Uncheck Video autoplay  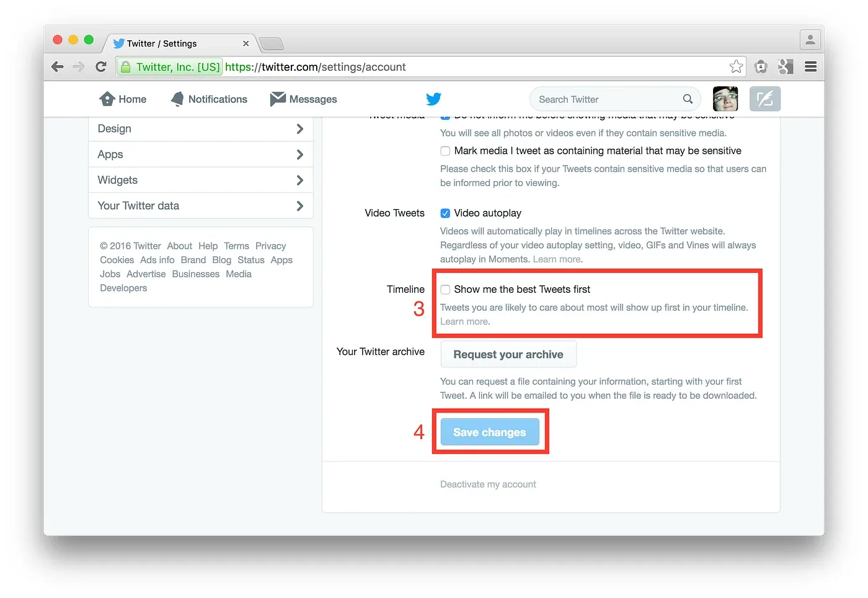click(x=445, y=213)
